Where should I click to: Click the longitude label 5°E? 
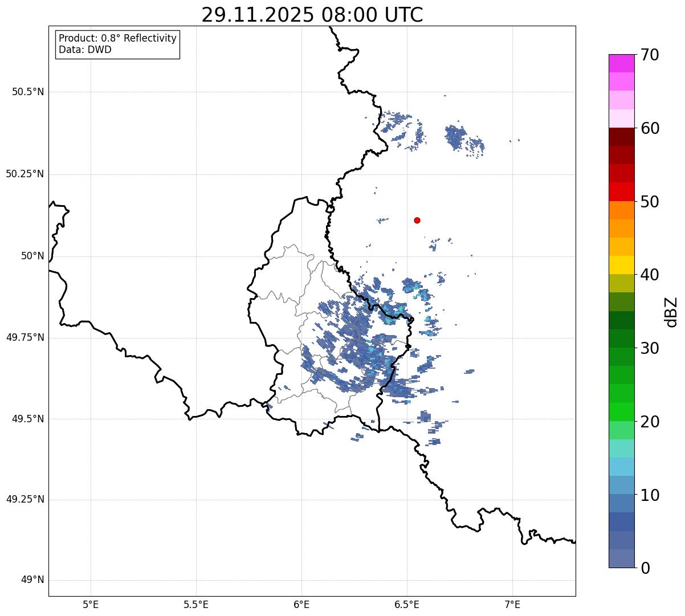click(91, 604)
